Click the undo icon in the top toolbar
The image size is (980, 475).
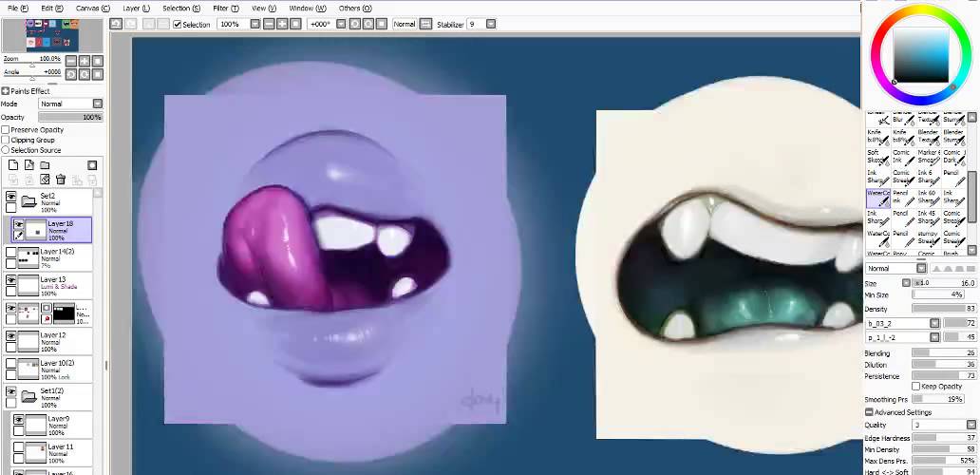(116, 24)
